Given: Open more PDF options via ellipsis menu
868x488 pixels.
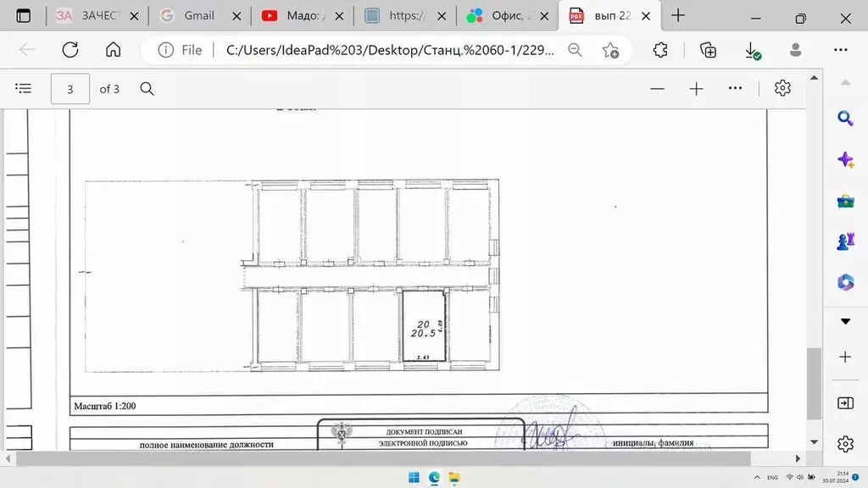Looking at the screenshot, I should pyautogui.click(x=734, y=88).
